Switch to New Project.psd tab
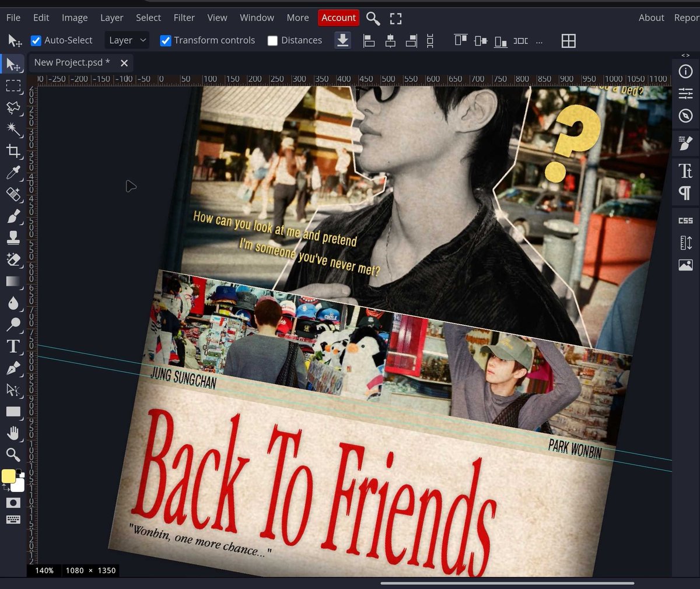 [72, 62]
